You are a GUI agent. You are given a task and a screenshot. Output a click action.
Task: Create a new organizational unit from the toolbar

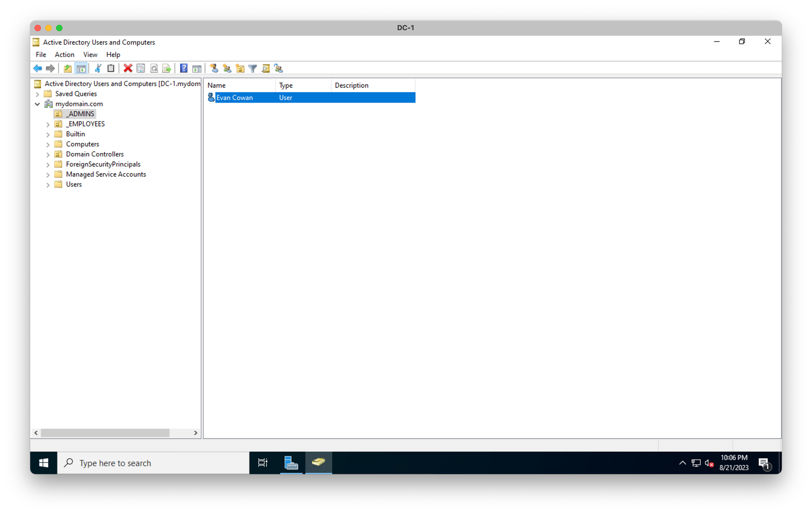pyautogui.click(x=240, y=68)
